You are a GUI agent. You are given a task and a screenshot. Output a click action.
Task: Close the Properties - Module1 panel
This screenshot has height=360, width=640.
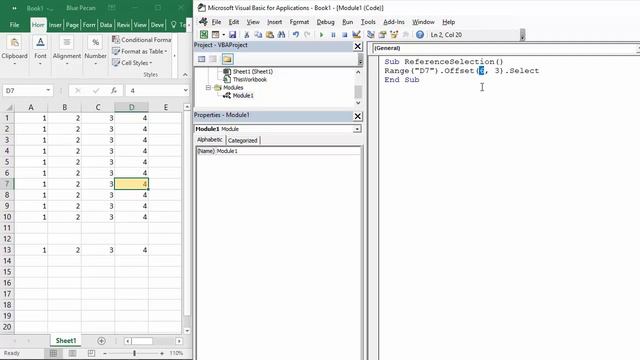tap(358, 116)
